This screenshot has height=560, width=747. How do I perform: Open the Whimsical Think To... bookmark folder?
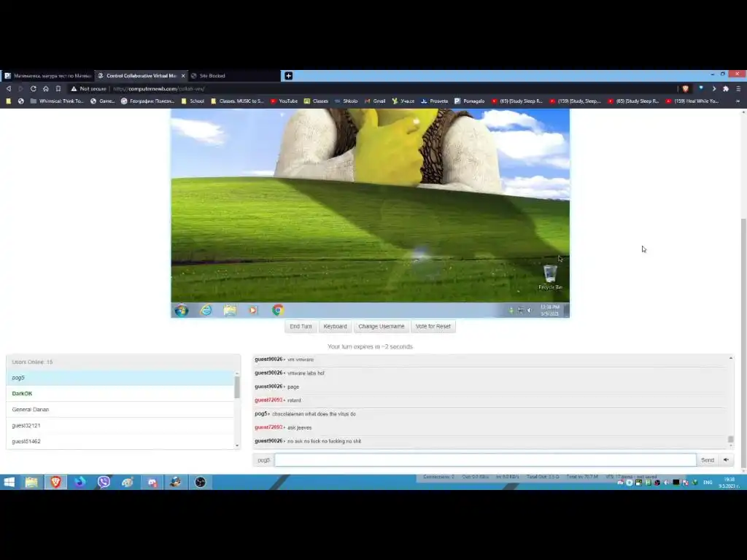click(x=57, y=101)
